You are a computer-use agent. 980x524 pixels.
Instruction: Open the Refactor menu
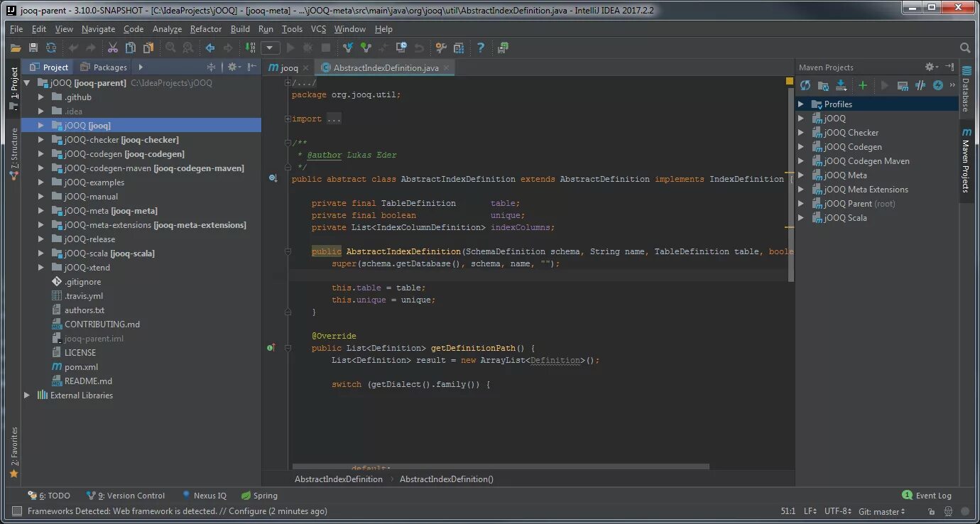206,29
